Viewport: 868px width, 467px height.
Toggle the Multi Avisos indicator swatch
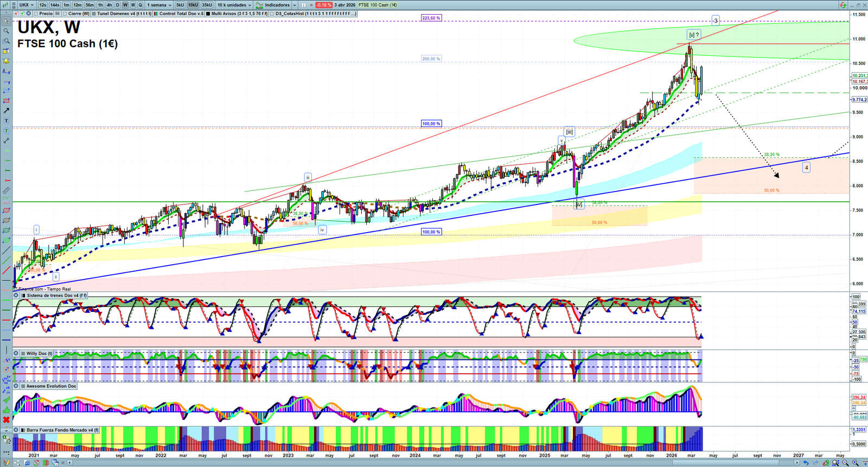coord(208,14)
